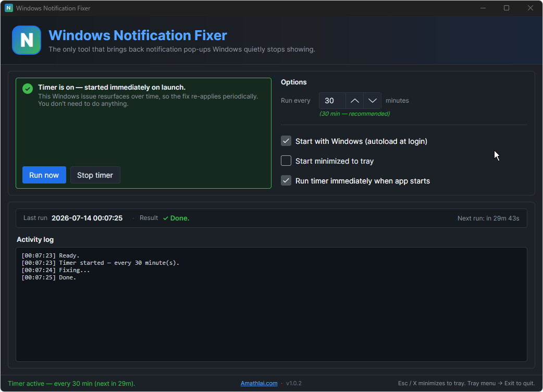
Task: Maximize the Windows Notification Fixer window
Action: click(507, 8)
